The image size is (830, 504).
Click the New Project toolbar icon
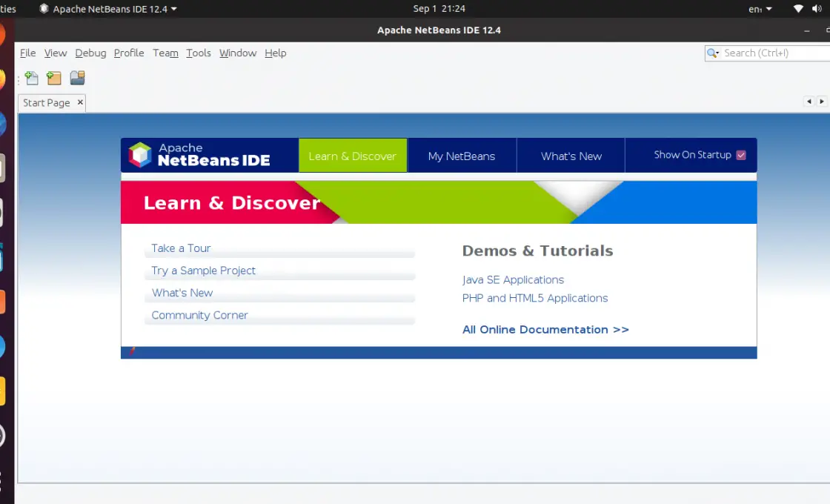pyautogui.click(x=53, y=79)
